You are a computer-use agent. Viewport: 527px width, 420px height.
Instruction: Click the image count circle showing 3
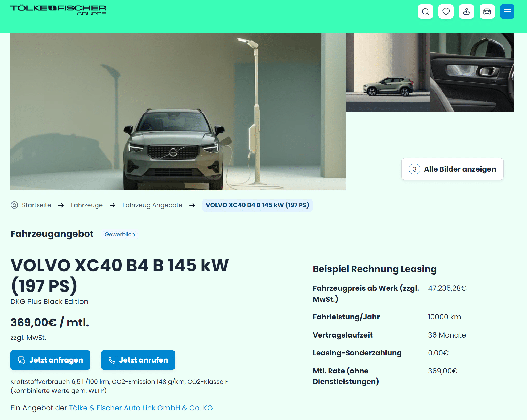point(414,169)
